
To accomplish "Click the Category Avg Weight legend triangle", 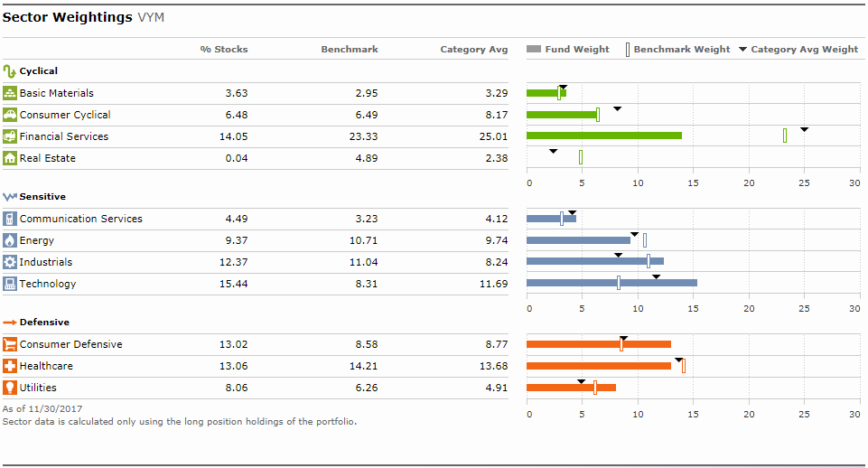I will coord(742,50).
